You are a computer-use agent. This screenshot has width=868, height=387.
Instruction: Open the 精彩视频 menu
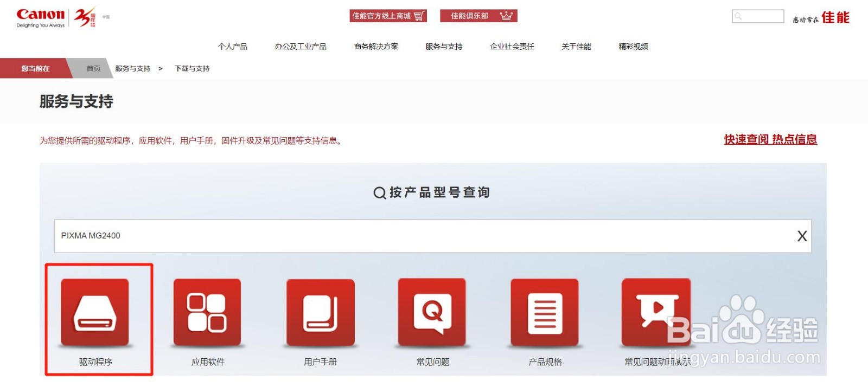[x=633, y=47]
